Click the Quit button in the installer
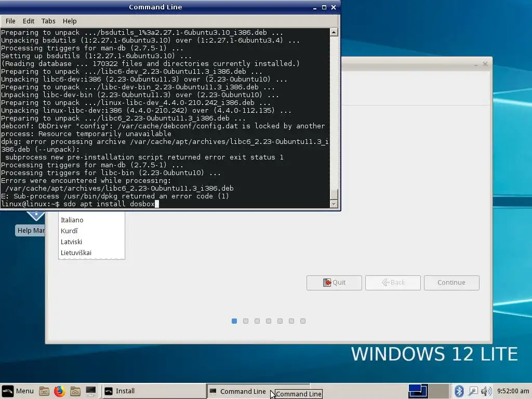532x399 pixels. point(334,283)
